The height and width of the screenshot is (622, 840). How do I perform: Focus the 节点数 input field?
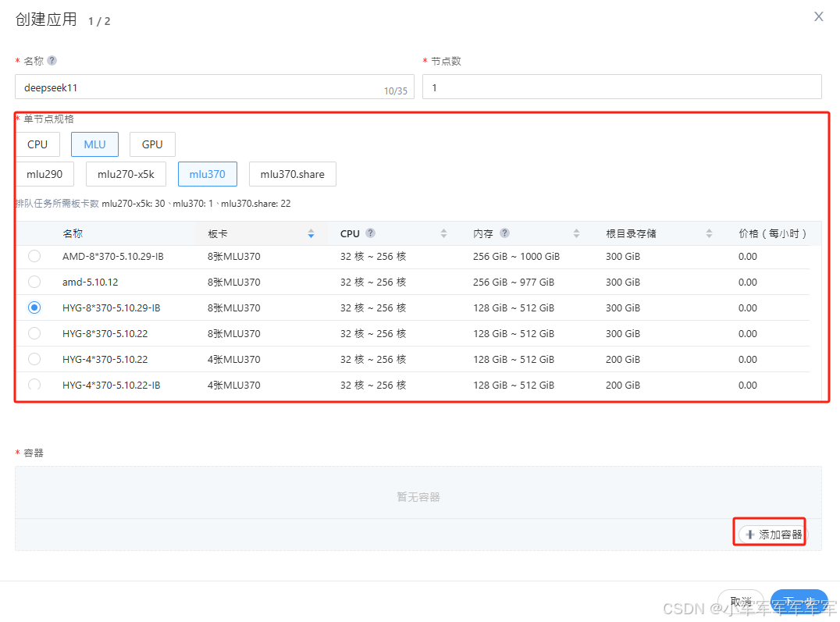622,87
